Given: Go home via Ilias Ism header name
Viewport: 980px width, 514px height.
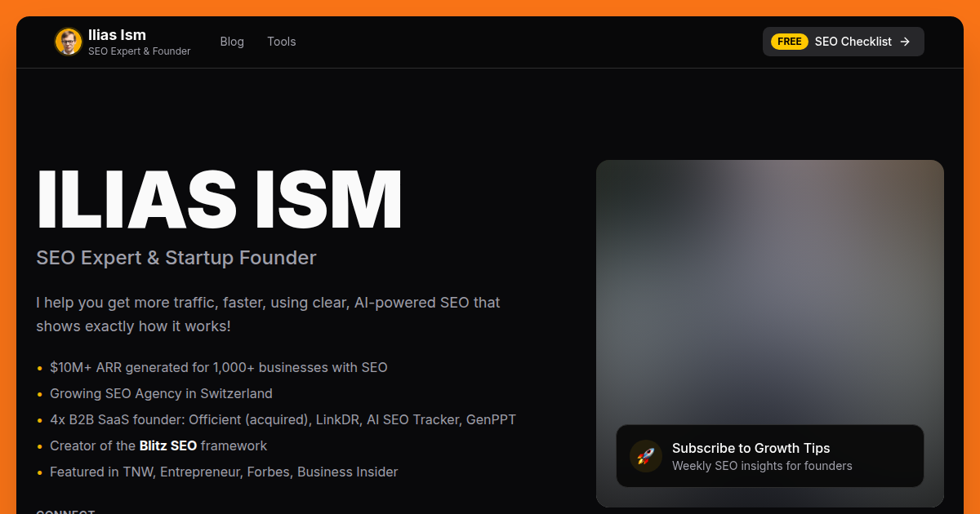Looking at the screenshot, I should tap(117, 35).
